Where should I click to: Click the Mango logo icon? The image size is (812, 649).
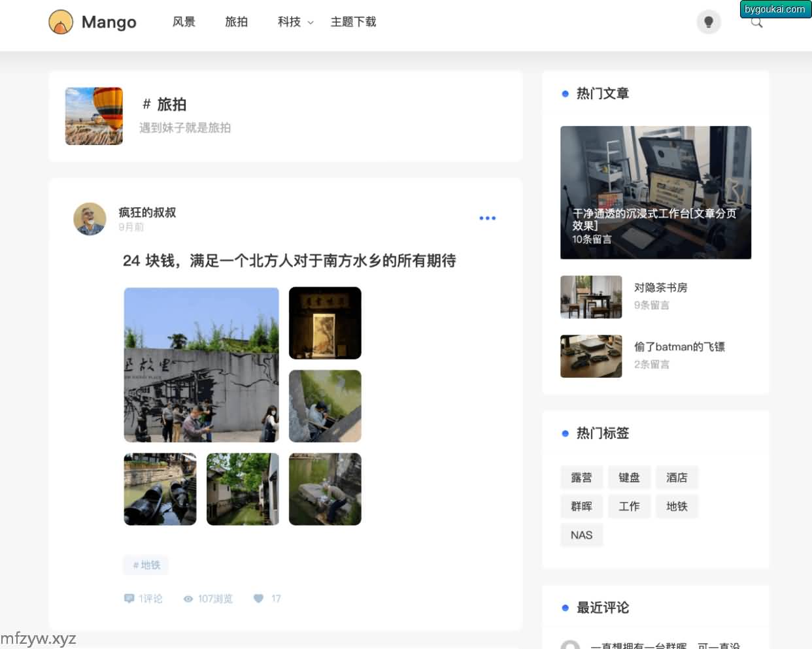pyautogui.click(x=61, y=22)
